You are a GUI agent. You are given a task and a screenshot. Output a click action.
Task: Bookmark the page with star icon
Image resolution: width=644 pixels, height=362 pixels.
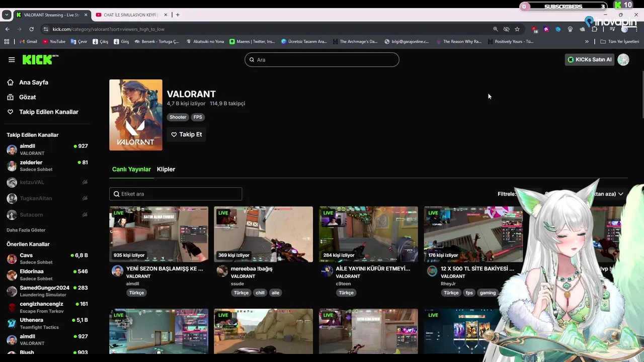[x=517, y=29]
